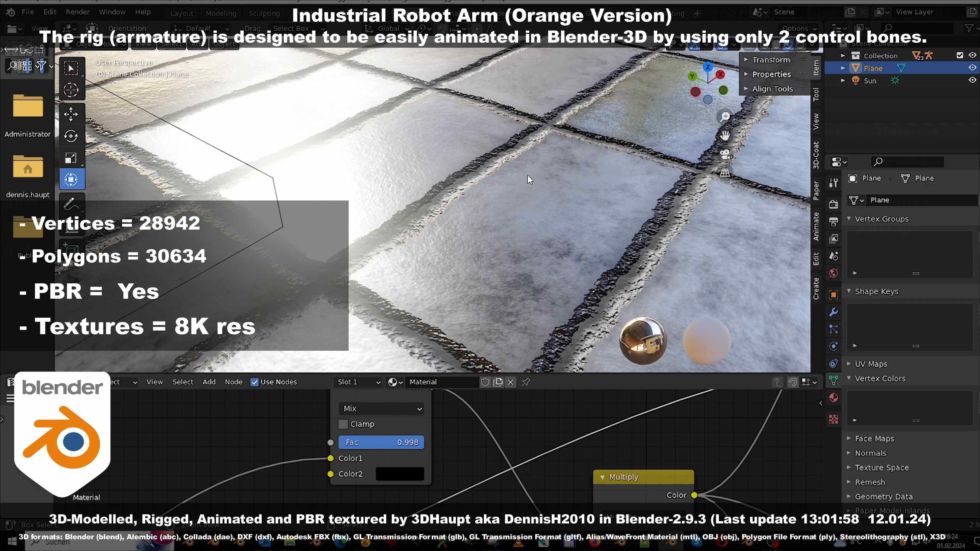The height and width of the screenshot is (551, 980).
Task: Click the HDRI chrome preview sphere
Action: [x=643, y=341]
